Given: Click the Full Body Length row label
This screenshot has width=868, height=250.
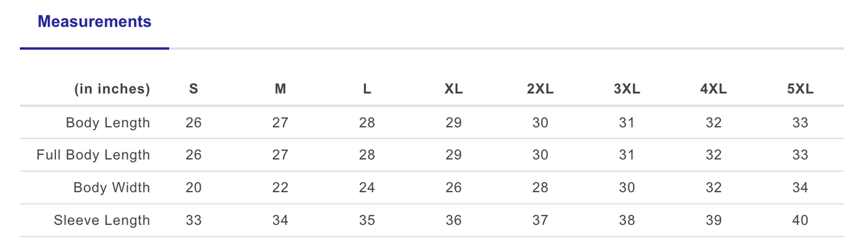Looking at the screenshot, I should click(93, 155).
